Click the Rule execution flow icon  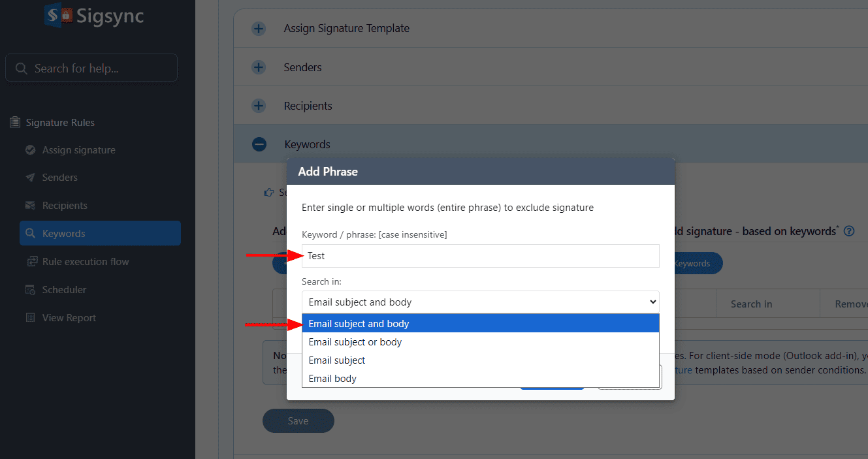click(x=30, y=262)
